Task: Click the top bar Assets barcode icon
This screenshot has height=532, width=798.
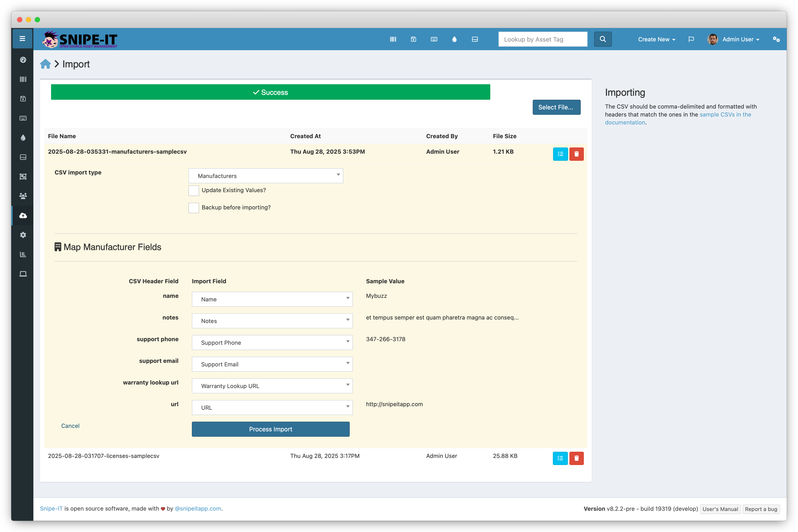Action: [x=393, y=39]
